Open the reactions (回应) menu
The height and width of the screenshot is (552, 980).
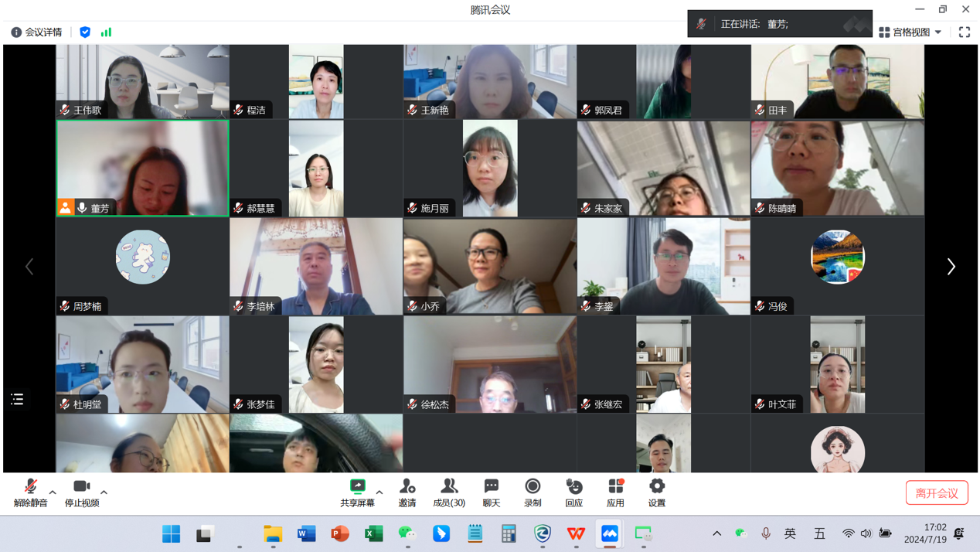pyautogui.click(x=573, y=492)
